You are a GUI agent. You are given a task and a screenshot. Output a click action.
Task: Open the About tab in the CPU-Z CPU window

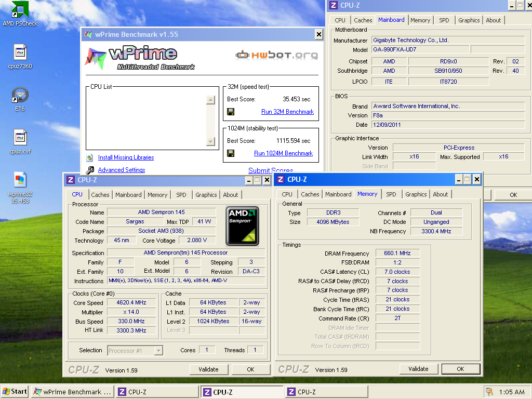pos(230,195)
